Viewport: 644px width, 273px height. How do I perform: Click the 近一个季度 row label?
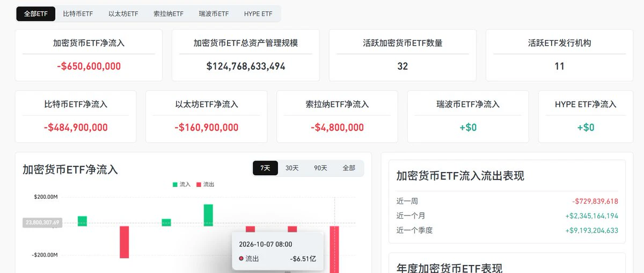tap(414, 231)
